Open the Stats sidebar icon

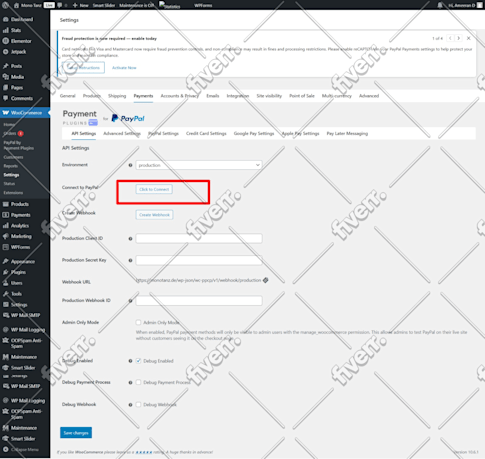6,30
